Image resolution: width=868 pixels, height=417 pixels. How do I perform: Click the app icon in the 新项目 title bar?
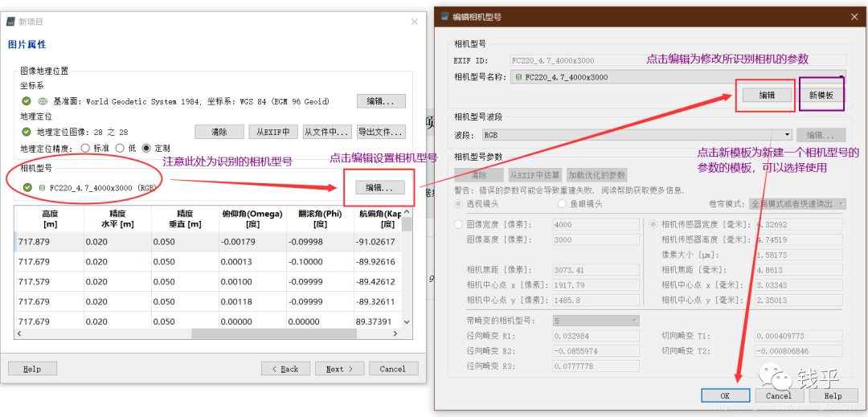click(x=10, y=21)
